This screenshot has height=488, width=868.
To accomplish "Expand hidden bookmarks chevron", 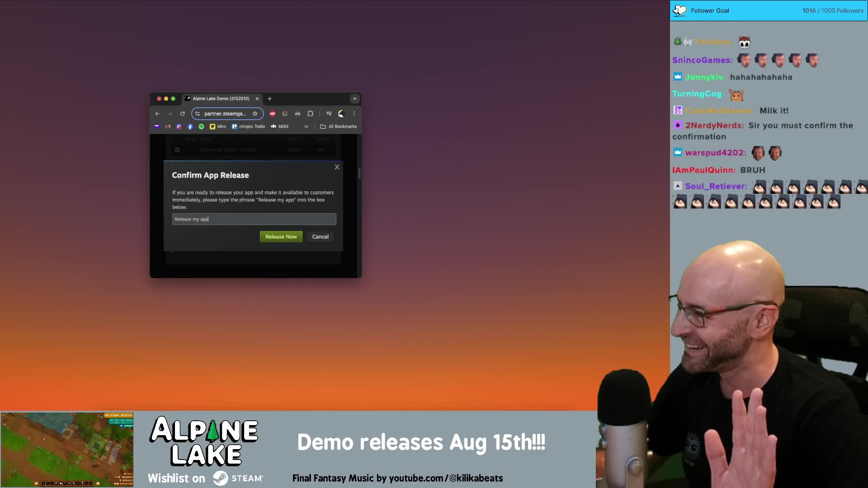I will (x=307, y=127).
